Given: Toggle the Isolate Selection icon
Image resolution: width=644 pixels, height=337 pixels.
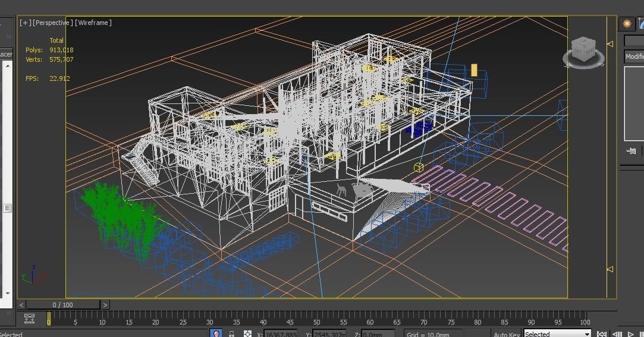Looking at the screenshot, I should (216, 333).
